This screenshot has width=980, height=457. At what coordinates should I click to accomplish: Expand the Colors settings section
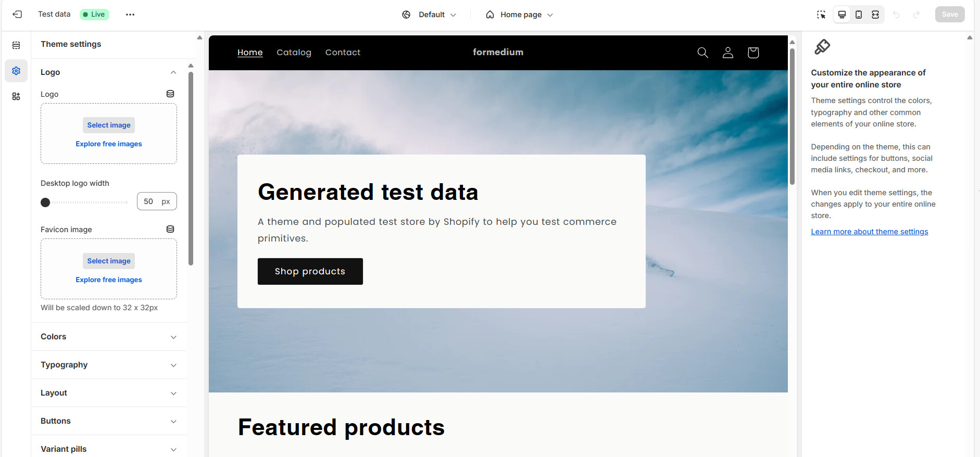pyautogui.click(x=109, y=337)
